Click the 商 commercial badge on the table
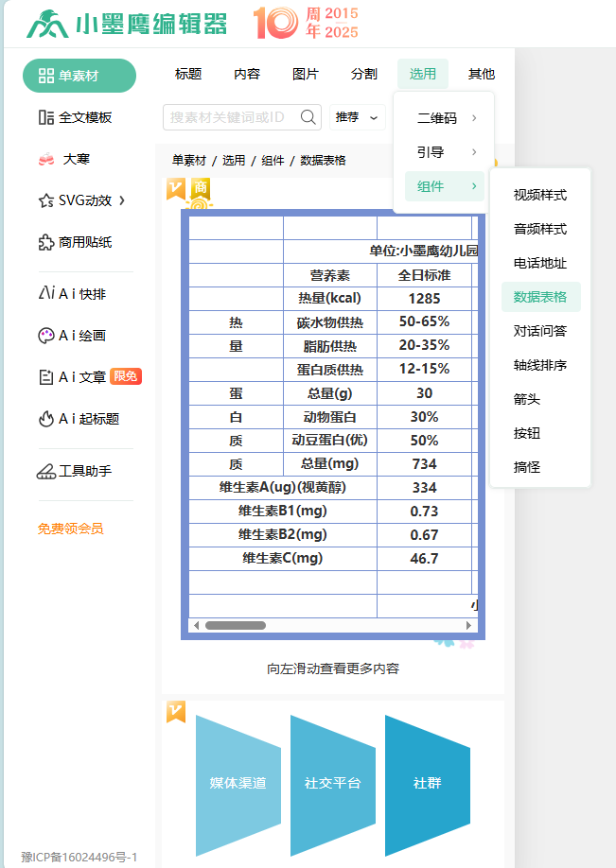This screenshot has width=616, height=868. (x=200, y=189)
